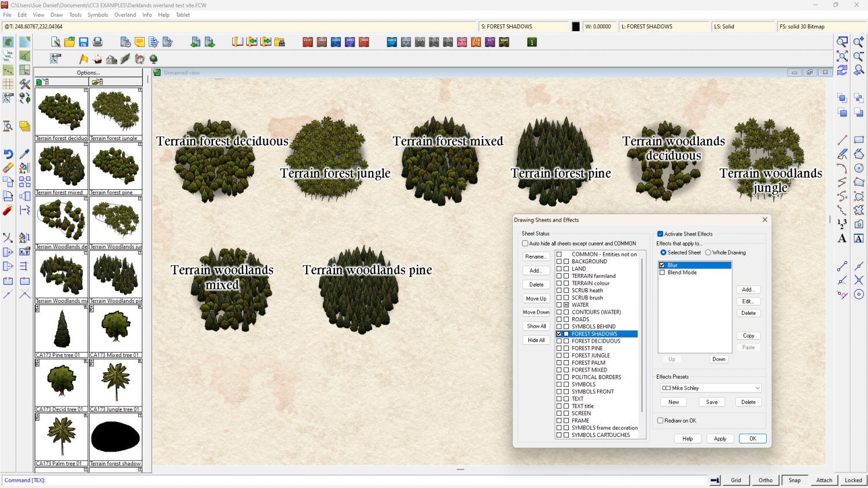Open the Effects Presets CC3 Mike Schley dropdown
Screen dimensions: 868x488
(x=711, y=388)
